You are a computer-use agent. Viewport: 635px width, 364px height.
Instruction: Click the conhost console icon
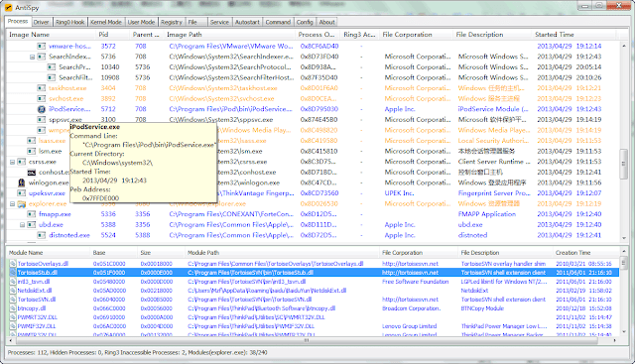pyautogui.click(x=32, y=172)
